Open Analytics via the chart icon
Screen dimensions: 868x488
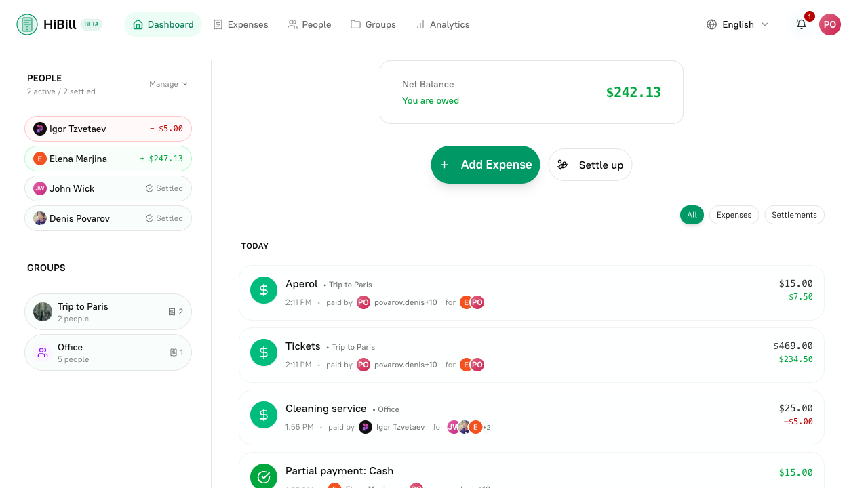coord(420,24)
